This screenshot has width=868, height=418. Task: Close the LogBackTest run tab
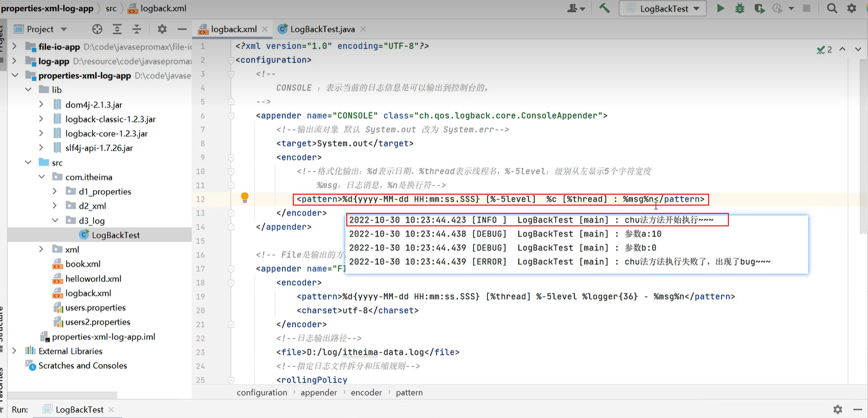[111, 409]
